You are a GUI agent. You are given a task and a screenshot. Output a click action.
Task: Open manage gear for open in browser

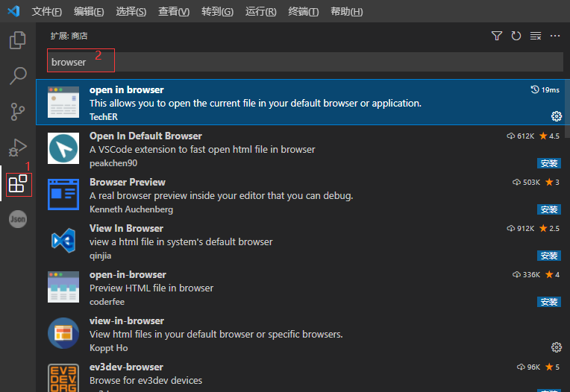coord(556,116)
